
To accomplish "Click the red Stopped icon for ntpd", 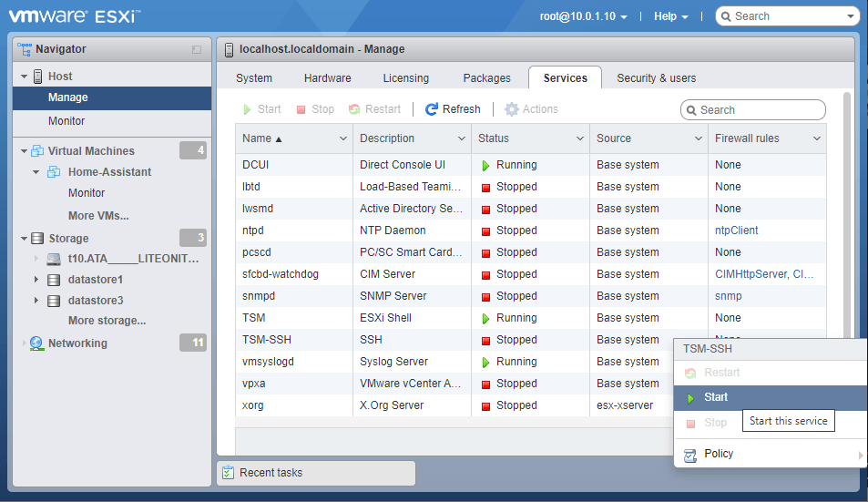I will click(x=486, y=231).
